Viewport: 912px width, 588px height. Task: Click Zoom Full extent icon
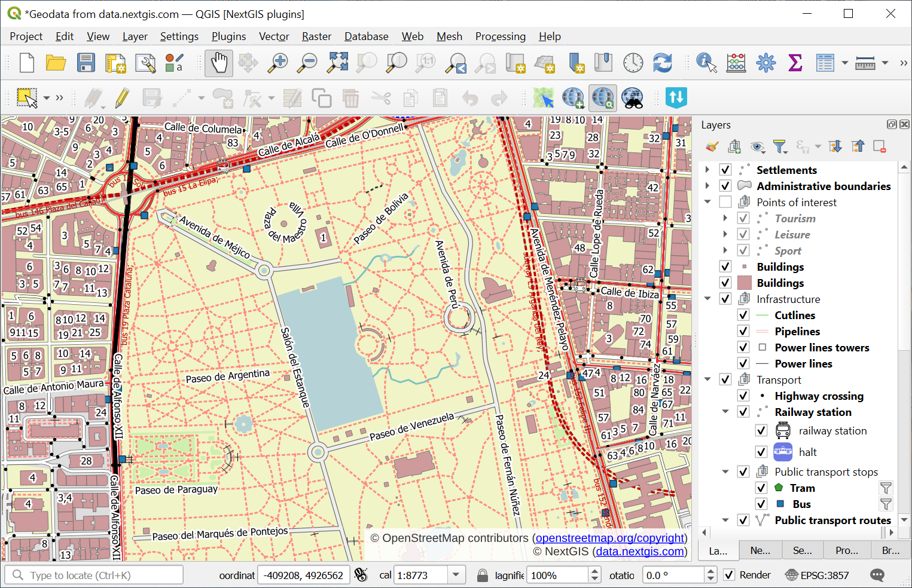coord(337,62)
